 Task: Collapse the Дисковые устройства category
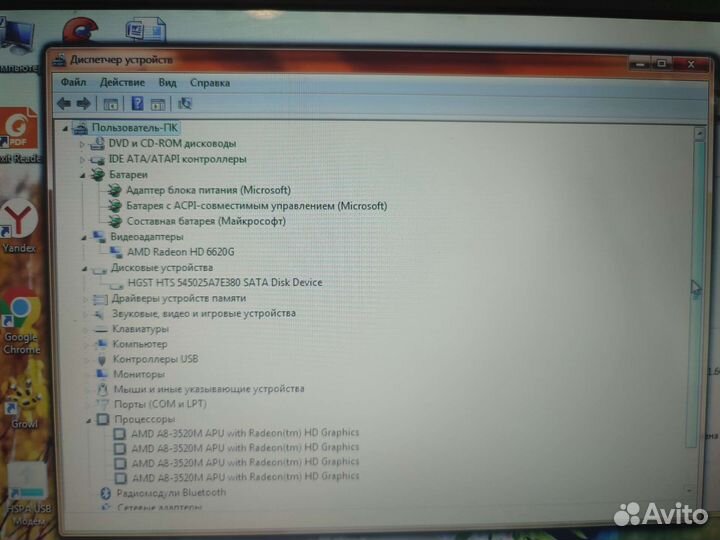[x=84, y=269]
